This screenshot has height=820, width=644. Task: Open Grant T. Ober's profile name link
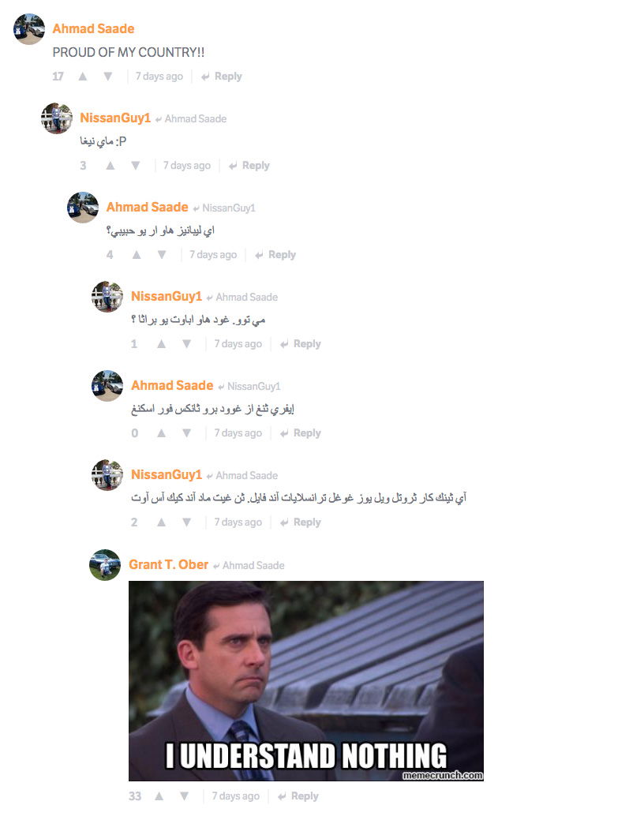coord(168,565)
